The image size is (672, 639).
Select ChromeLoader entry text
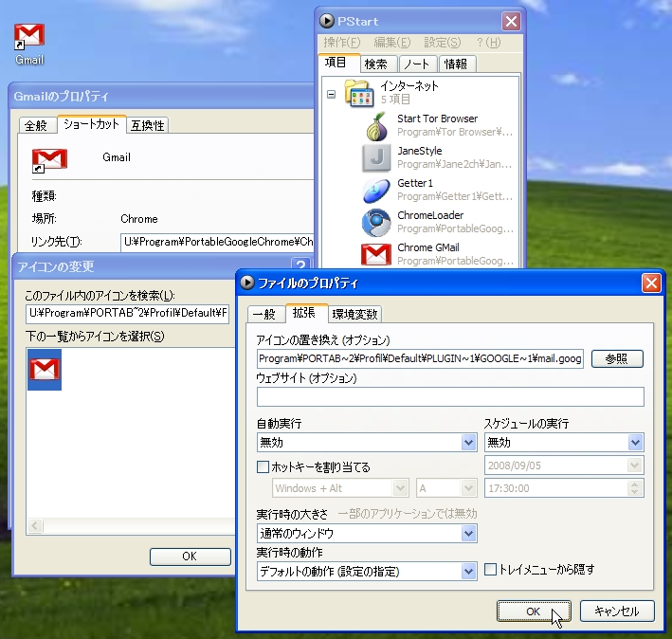click(x=430, y=215)
